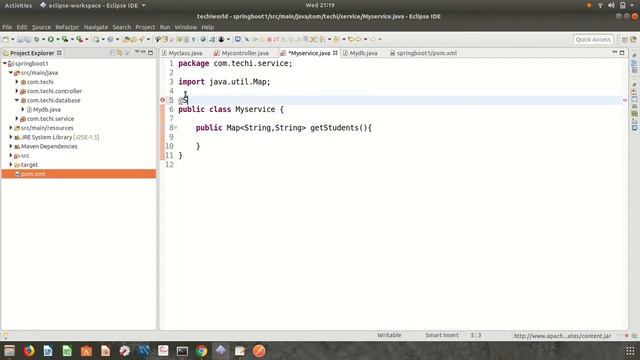Open the Window menu

click(185, 27)
